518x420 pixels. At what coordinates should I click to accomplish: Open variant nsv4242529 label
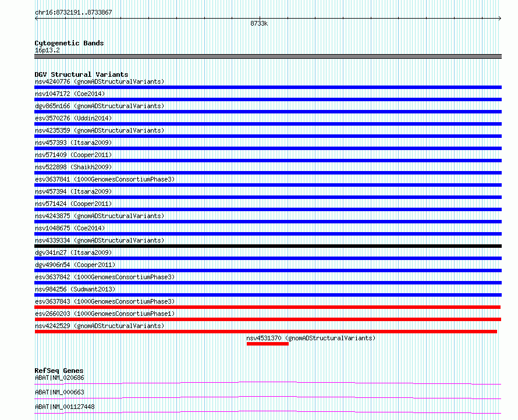coord(100,326)
